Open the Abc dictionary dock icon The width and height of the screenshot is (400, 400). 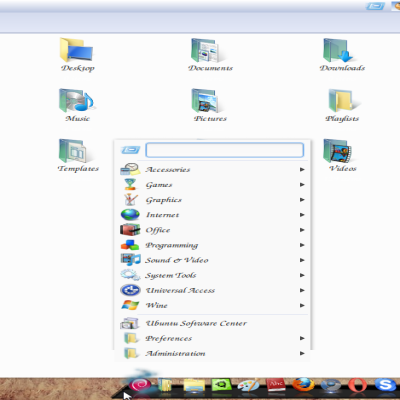pos(276,385)
